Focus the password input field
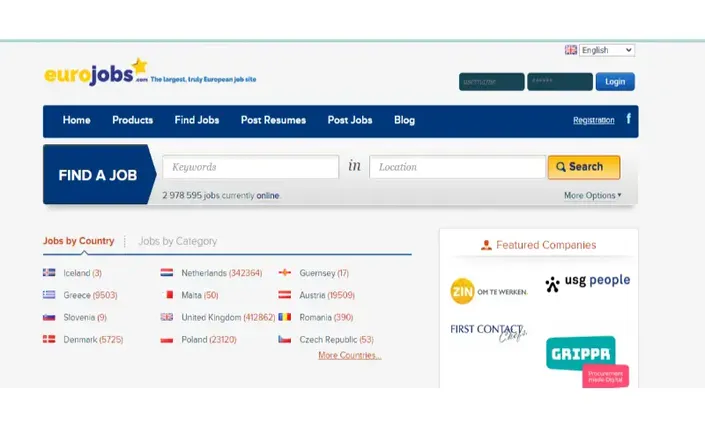 tap(560, 81)
